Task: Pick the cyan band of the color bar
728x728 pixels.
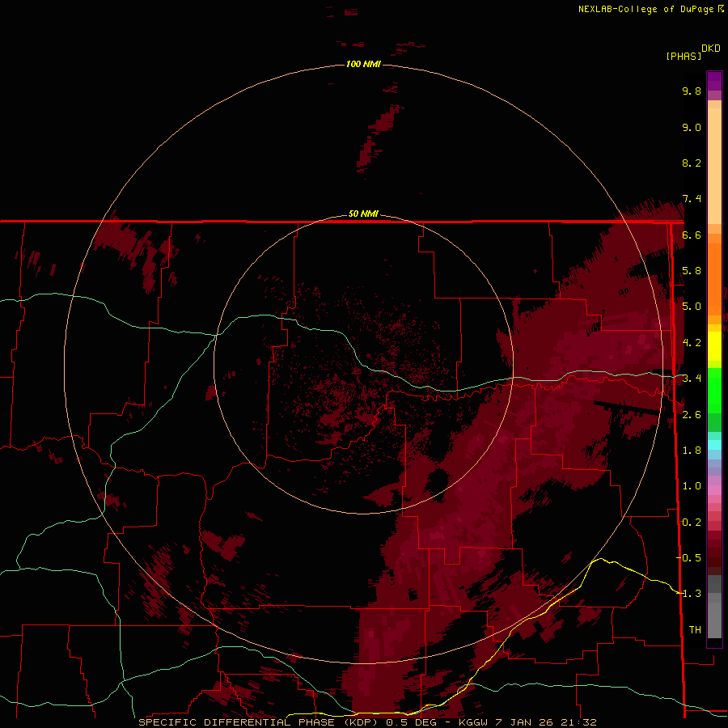Action: point(714,445)
